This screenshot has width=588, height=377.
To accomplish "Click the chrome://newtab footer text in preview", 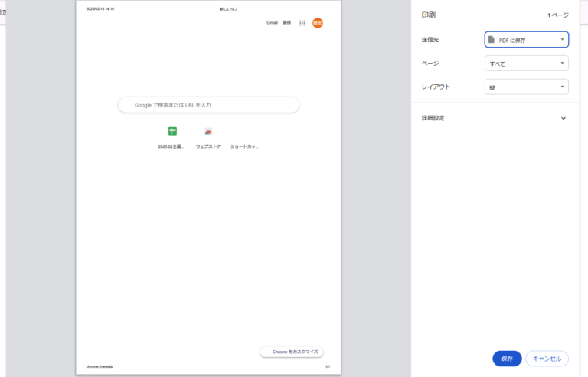I will coord(100,367).
